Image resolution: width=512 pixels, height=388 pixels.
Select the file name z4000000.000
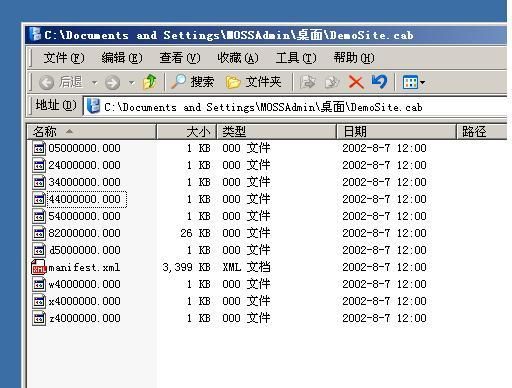click(85, 318)
